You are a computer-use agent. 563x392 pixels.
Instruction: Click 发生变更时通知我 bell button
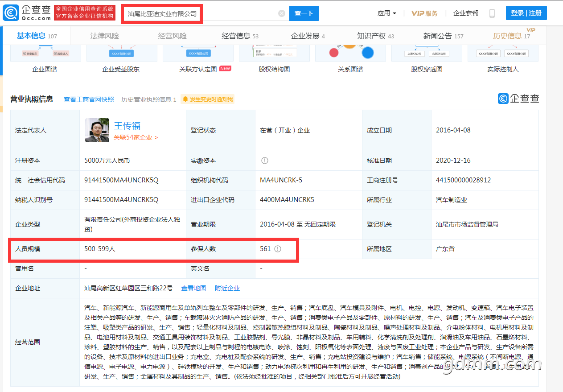[x=207, y=99]
